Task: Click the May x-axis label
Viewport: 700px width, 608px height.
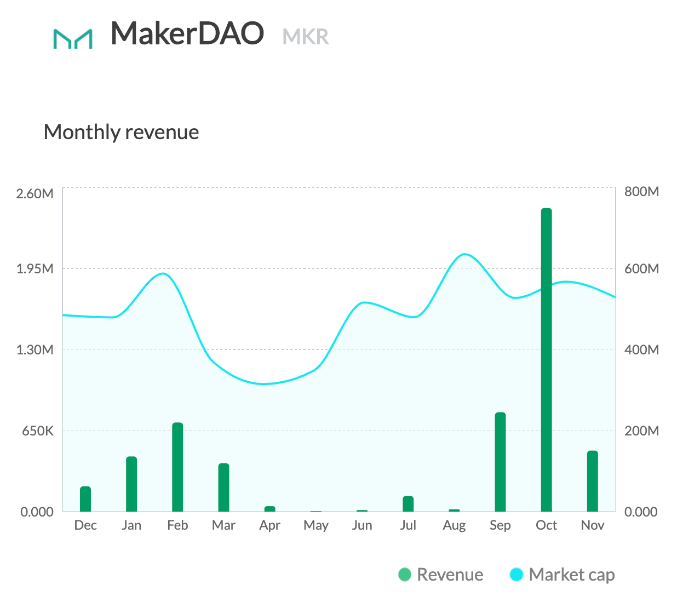Action: point(316,526)
